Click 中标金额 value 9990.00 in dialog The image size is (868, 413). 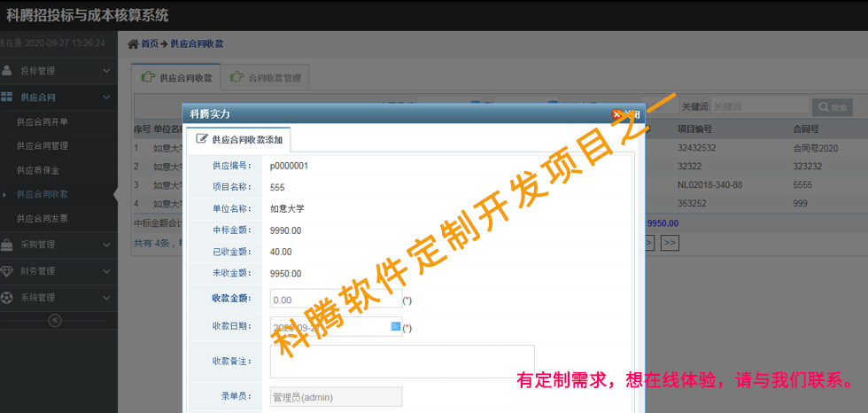tap(285, 230)
